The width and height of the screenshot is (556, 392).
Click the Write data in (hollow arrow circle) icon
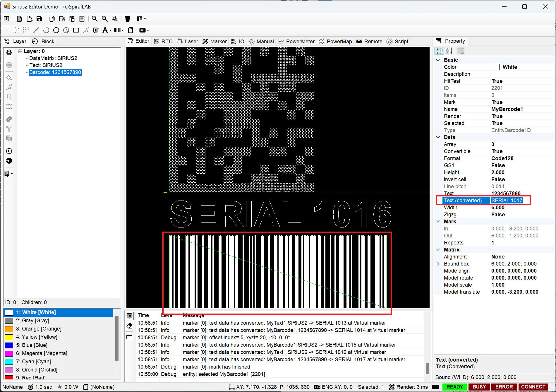click(x=9, y=151)
